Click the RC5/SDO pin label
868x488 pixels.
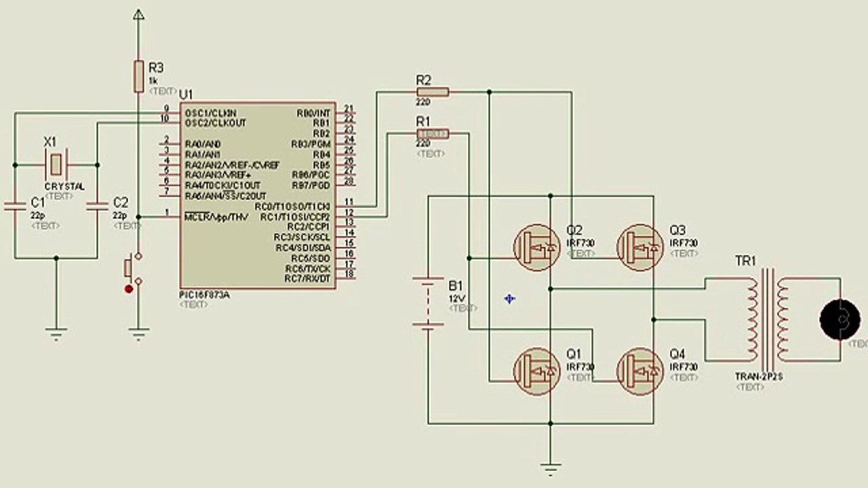311,259
